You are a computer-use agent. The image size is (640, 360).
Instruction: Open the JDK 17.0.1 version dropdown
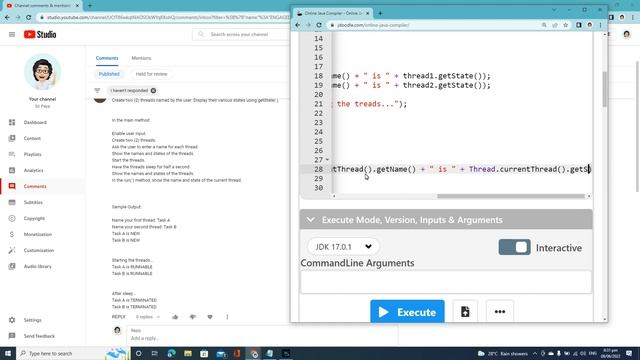tap(343, 247)
